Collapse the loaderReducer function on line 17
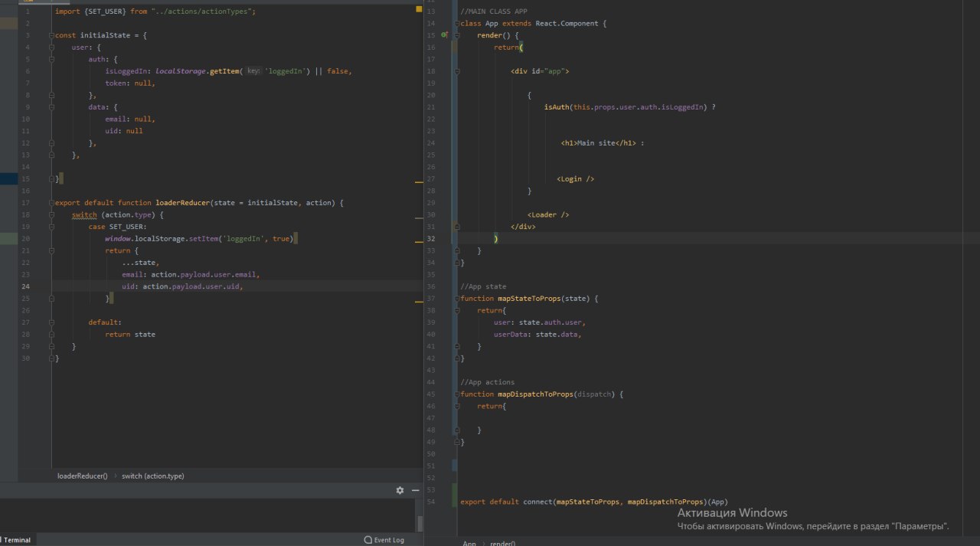980x546 pixels. coord(52,203)
